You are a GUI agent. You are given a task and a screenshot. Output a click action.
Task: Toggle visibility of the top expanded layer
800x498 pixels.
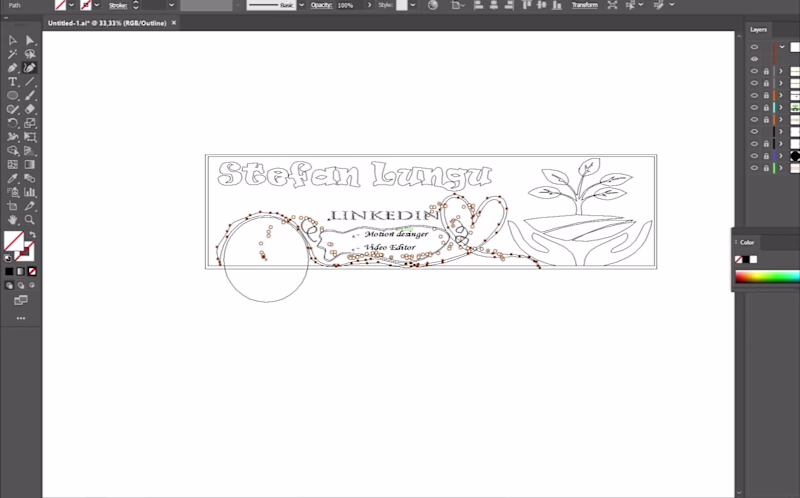(x=755, y=47)
